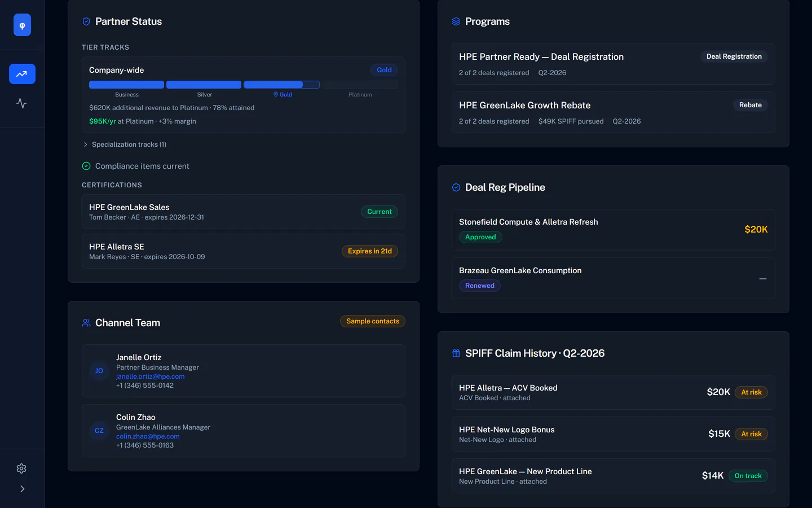This screenshot has height=508, width=812.
Task: Click At risk badge on Net-New Logo Bonus
Action: (751, 434)
